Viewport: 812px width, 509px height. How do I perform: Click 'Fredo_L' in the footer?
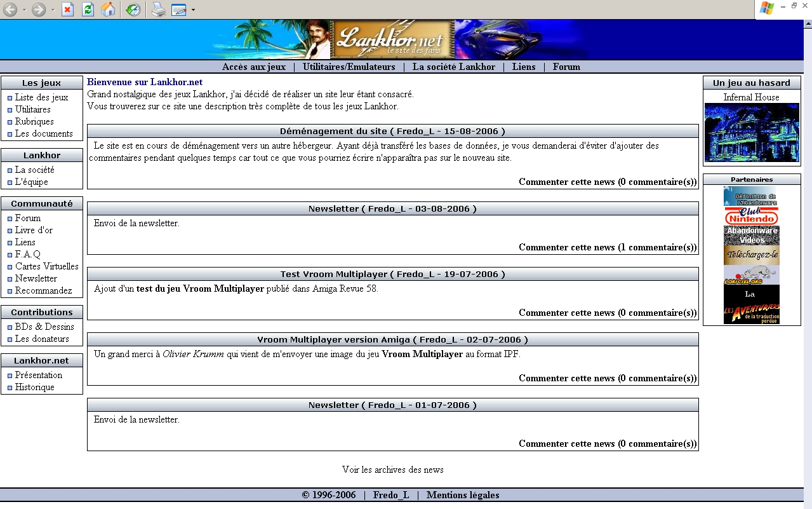tap(391, 495)
